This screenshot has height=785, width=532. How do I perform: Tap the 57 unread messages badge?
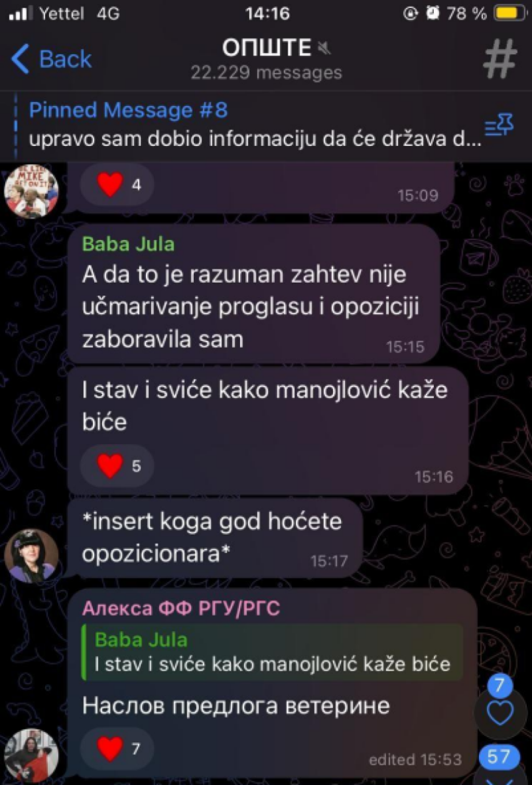499,757
